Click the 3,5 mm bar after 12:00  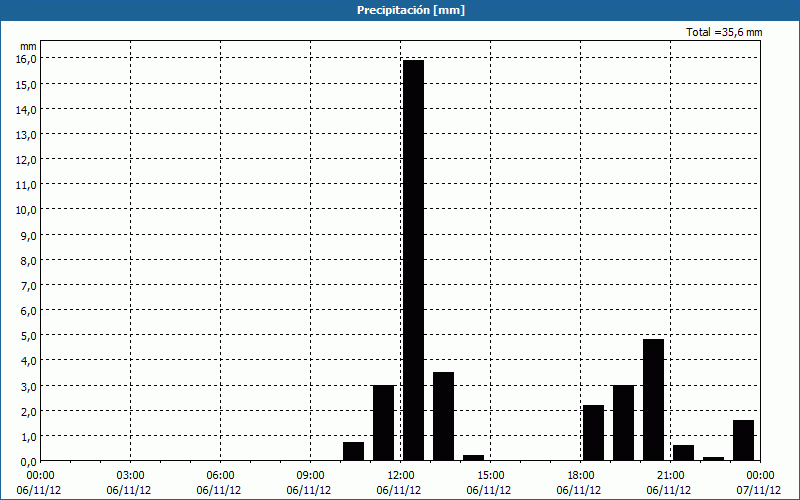pos(443,416)
